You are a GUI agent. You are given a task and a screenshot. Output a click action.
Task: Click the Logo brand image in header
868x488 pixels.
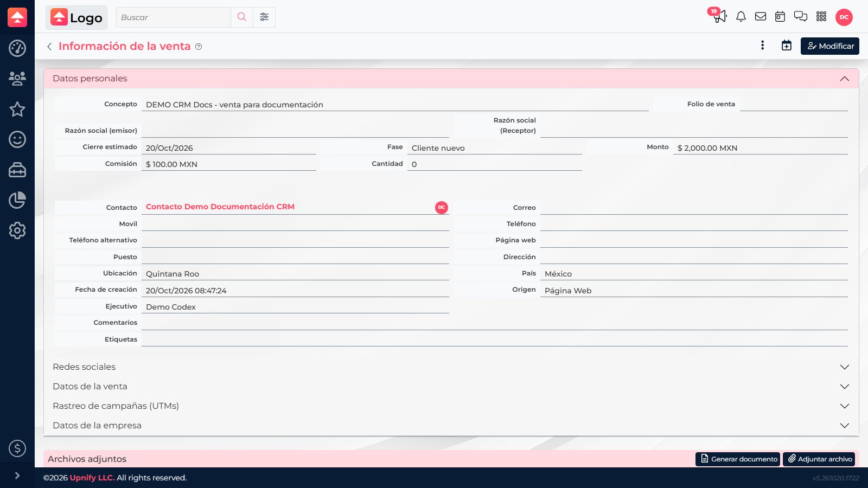pyautogui.click(x=76, y=17)
